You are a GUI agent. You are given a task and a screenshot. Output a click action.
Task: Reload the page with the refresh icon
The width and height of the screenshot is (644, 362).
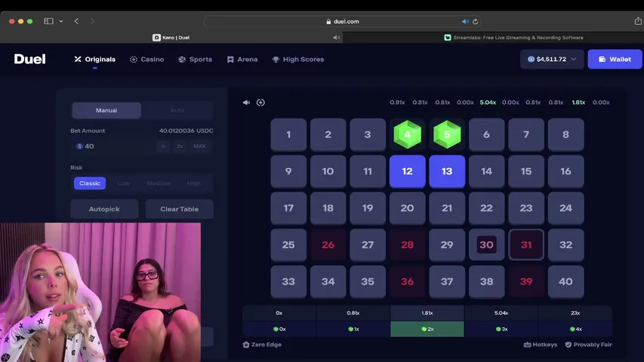pyautogui.click(x=475, y=21)
